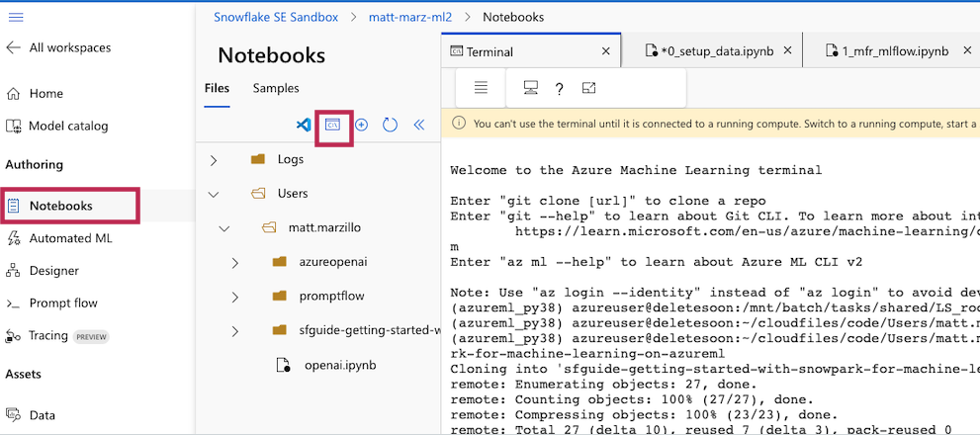Click Snowflake SE Sandbox breadcrumb link
Screen dimensions: 980x435
[x=276, y=17]
